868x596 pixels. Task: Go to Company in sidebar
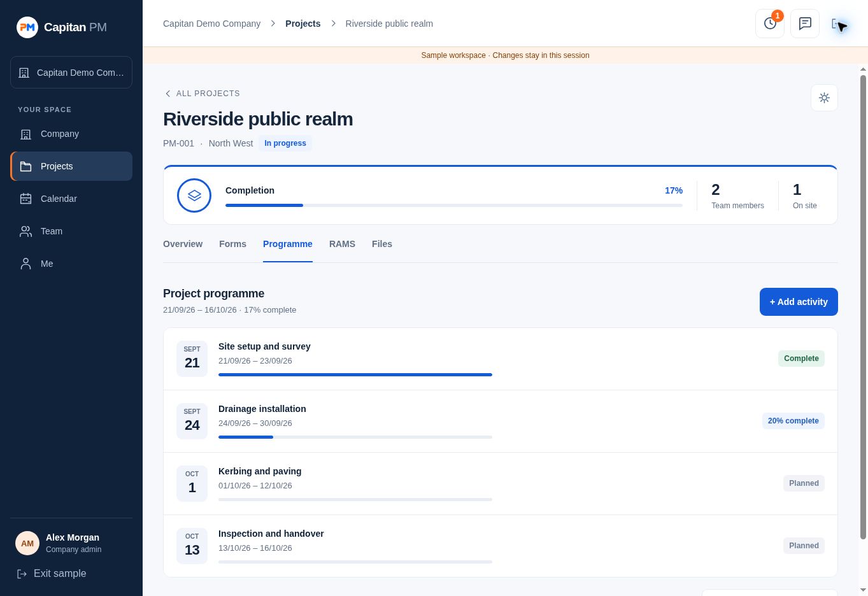(x=71, y=134)
